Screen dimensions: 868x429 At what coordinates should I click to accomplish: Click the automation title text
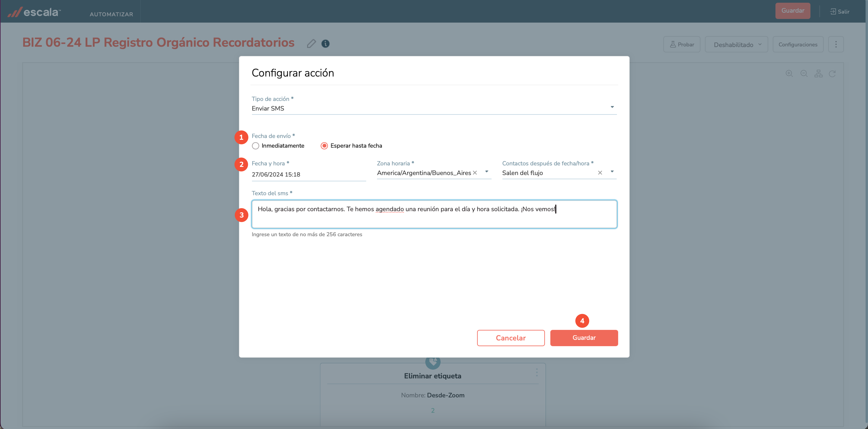coord(158,43)
